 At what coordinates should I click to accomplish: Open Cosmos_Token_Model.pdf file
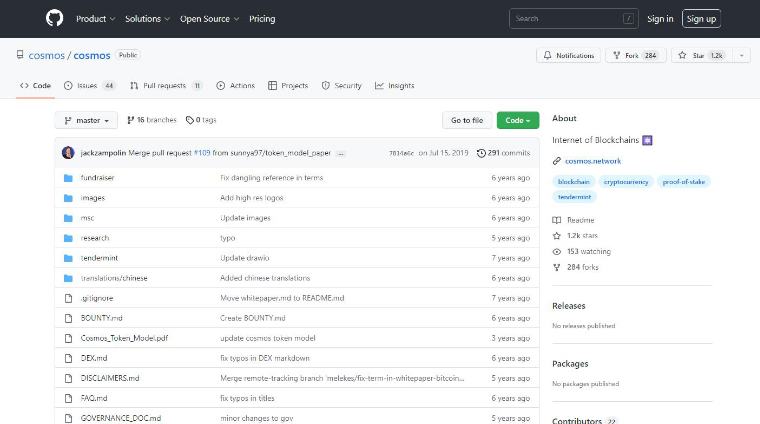click(124, 338)
